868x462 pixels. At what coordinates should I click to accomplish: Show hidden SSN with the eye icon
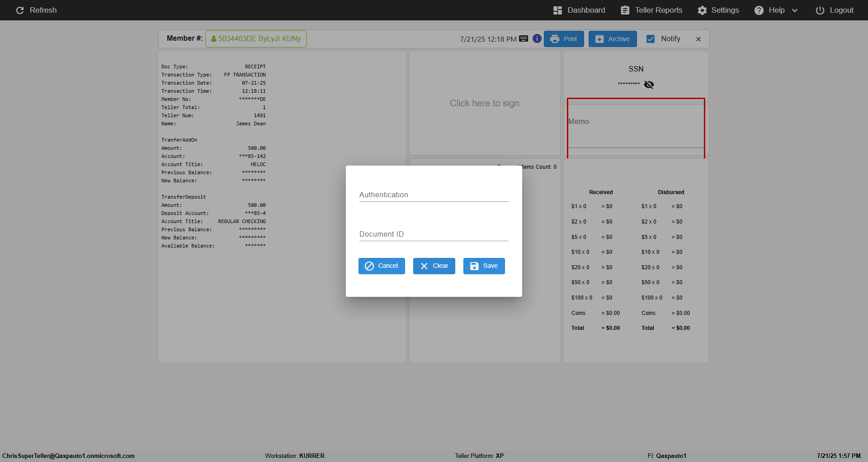click(x=649, y=85)
